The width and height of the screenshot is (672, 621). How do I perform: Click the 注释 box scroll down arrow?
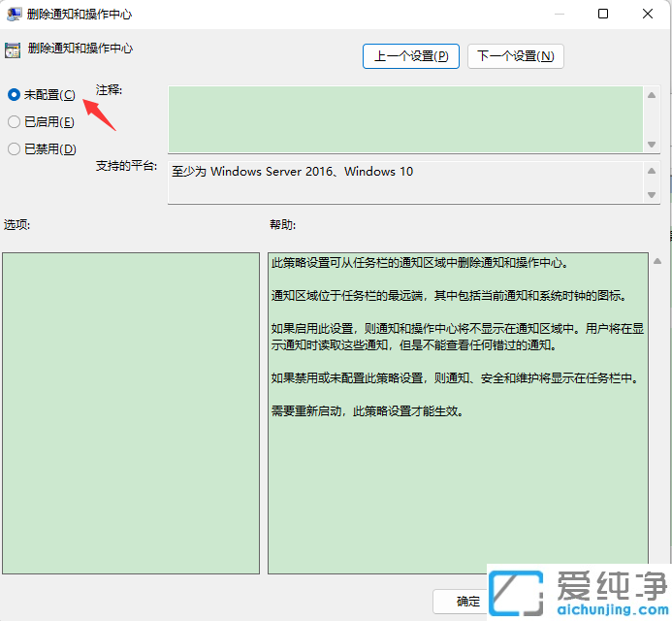[x=652, y=144]
